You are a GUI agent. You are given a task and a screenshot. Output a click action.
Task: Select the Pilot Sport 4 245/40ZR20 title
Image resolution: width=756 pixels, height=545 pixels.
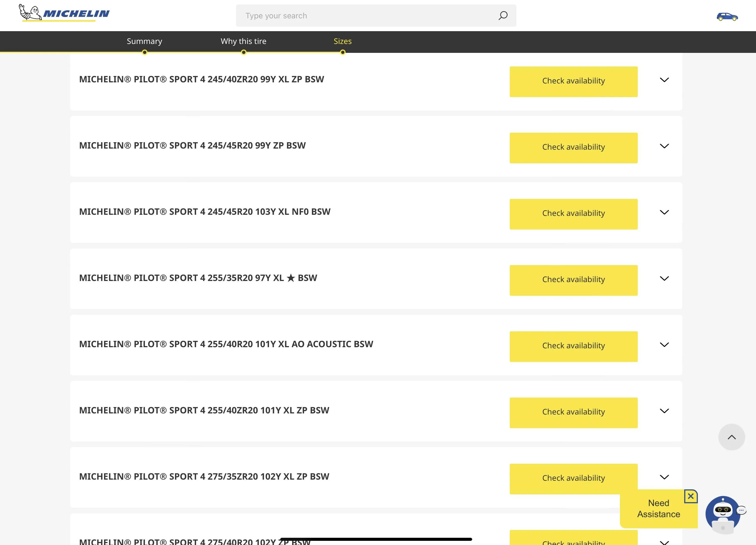point(201,79)
